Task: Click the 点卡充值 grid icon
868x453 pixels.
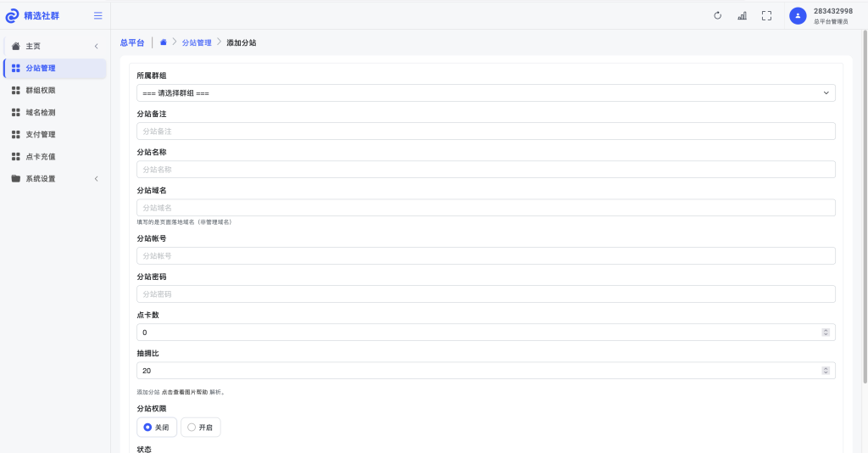Action: tap(15, 157)
